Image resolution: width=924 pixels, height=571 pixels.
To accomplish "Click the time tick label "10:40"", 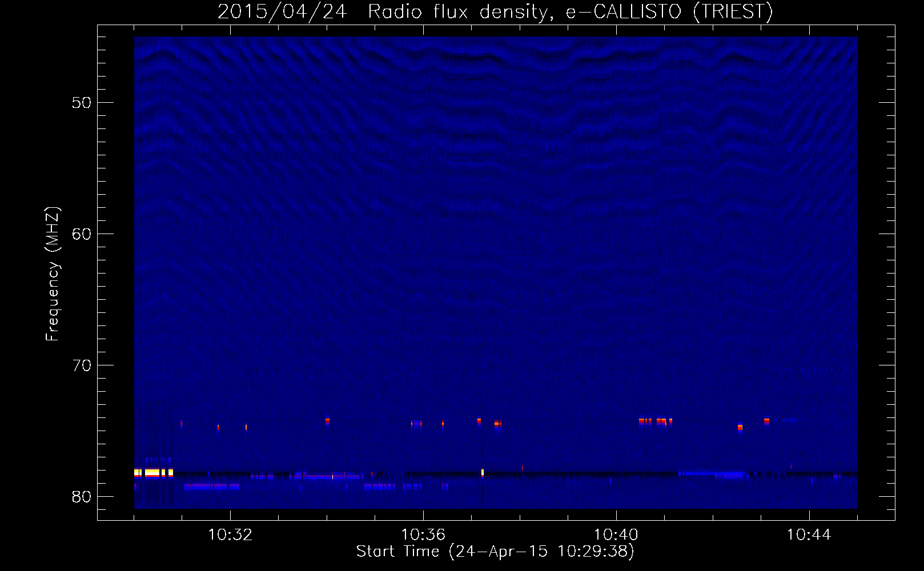I will (616, 535).
